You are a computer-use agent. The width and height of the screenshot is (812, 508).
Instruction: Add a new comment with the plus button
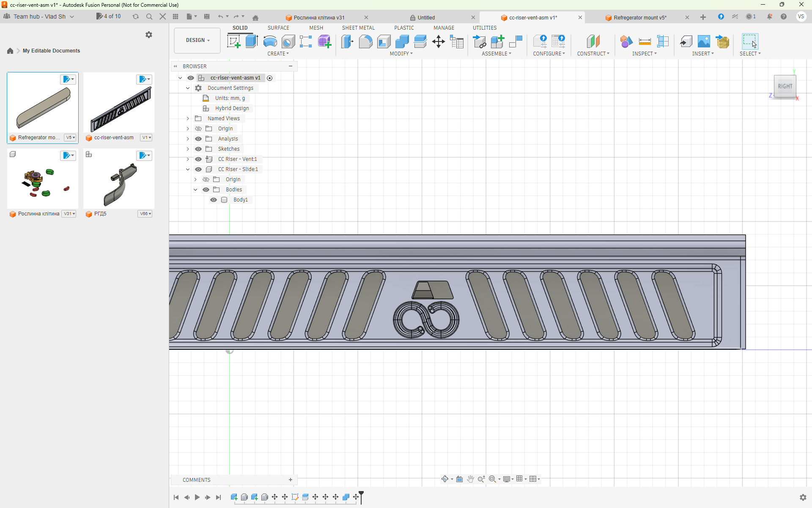tap(291, 480)
